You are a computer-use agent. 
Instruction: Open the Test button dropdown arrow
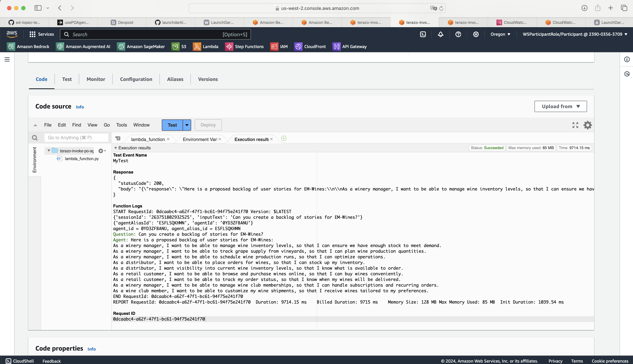click(187, 125)
